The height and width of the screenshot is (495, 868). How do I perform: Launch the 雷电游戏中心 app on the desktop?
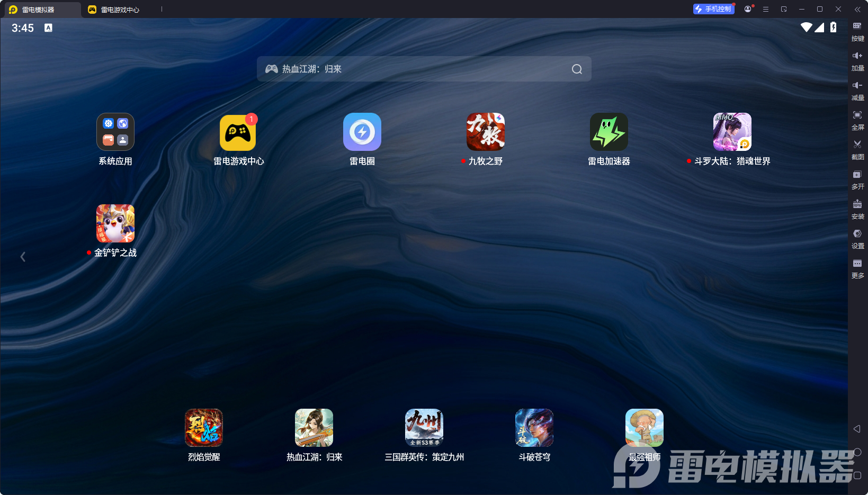click(238, 132)
